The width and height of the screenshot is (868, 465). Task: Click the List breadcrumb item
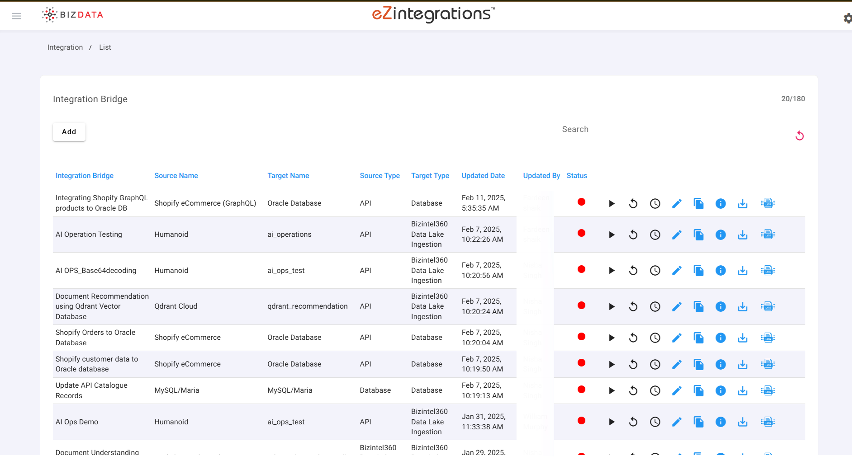coord(105,47)
